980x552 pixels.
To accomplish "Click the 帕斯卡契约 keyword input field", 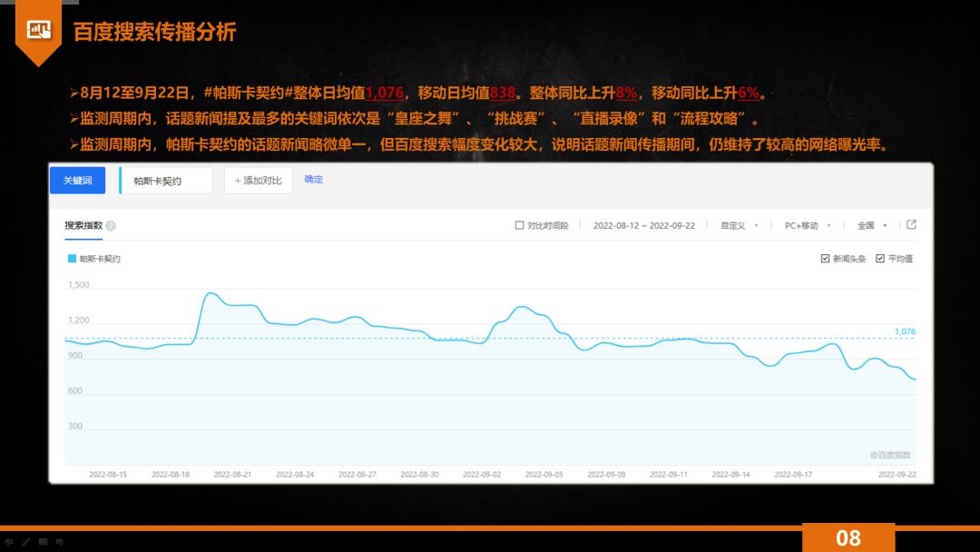I will (166, 180).
